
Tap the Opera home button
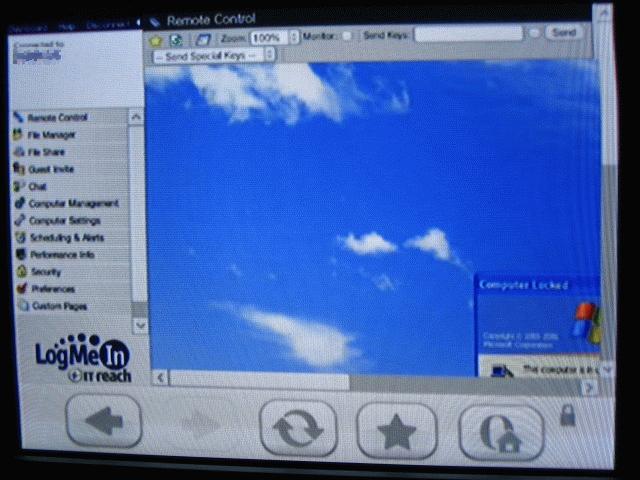tap(501, 433)
